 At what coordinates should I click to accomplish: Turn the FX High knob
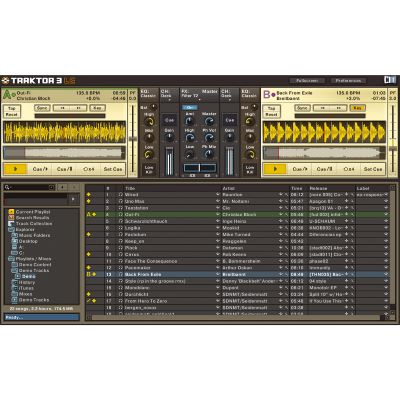click(x=189, y=138)
